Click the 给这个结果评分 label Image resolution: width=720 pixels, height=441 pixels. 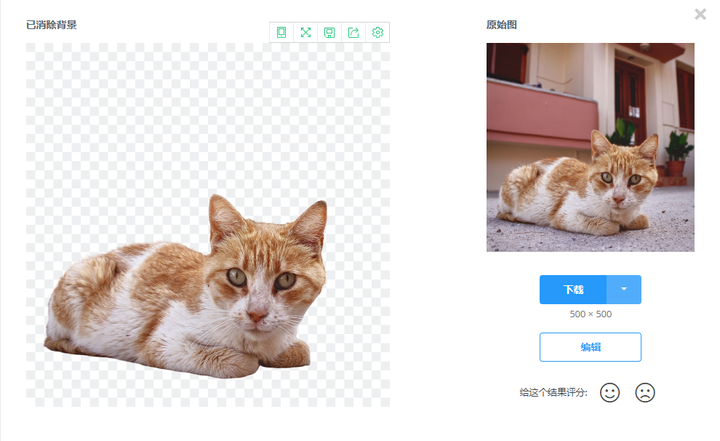[x=553, y=393]
